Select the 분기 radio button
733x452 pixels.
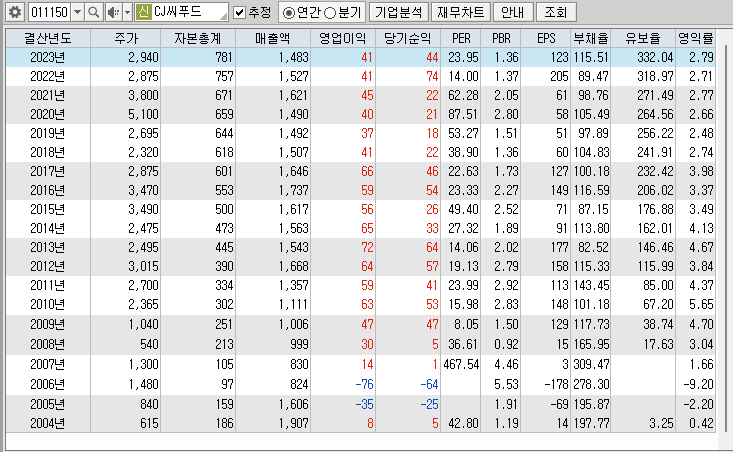(x=330, y=13)
